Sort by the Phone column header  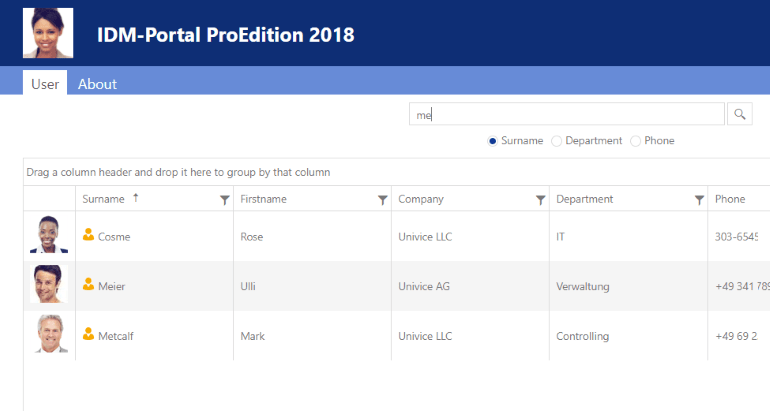tap(730, 199)
